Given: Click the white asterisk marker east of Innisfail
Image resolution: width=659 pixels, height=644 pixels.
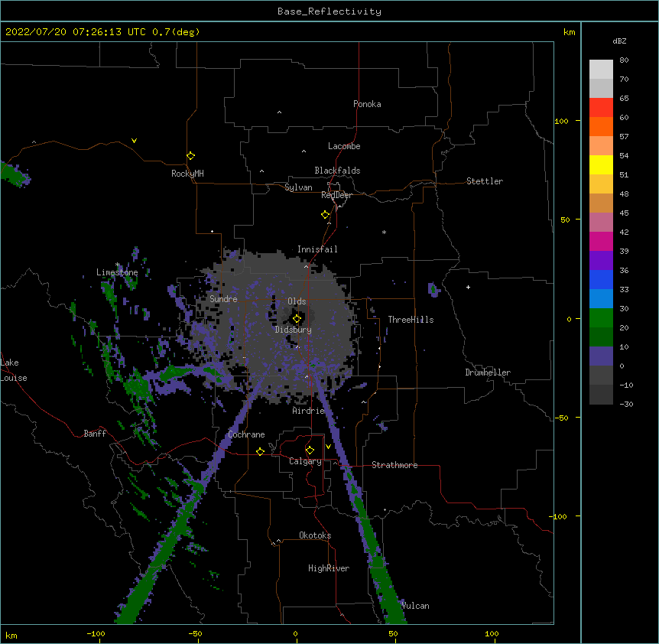Looking at the screenshot, I should [384, 232].
